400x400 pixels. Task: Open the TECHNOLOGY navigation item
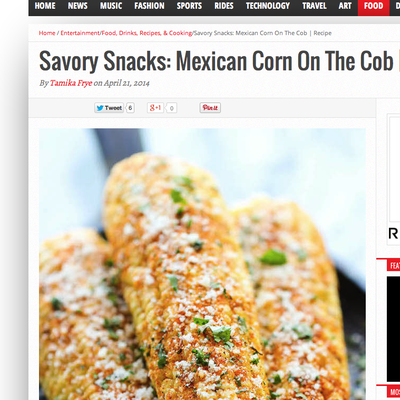pyautogui.click(x=268, y=6)
